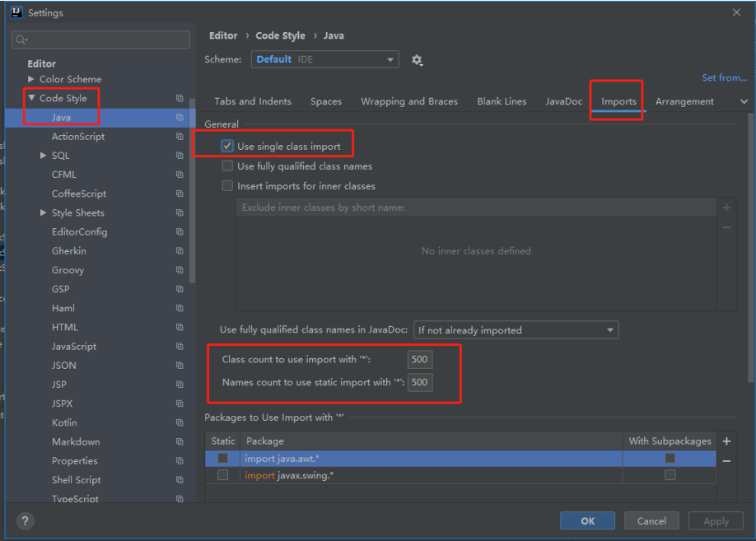Show hidden tabs with chevron arrow
The width and height of the screenshot is (756, 541).
744,102
